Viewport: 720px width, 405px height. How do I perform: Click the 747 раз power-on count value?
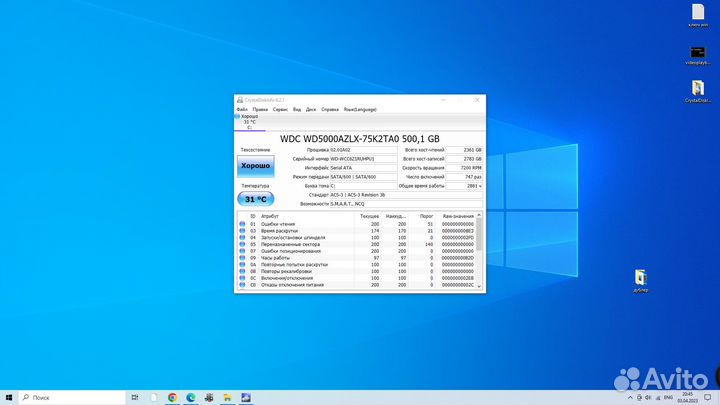464,177
